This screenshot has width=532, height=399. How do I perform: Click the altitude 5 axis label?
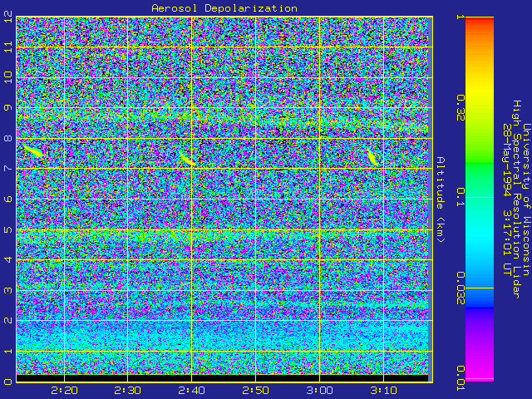click(8, 229)
